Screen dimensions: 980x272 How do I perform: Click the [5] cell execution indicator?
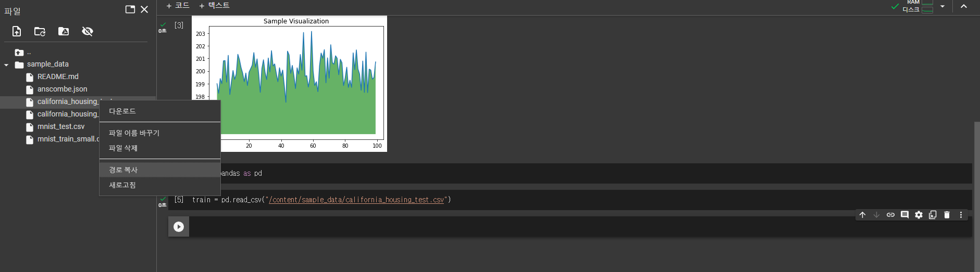(179, 200)
